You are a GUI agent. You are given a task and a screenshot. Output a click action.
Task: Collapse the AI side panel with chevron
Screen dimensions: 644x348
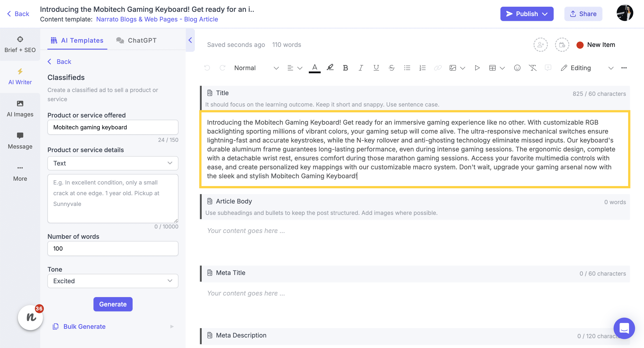click(190, 40)
